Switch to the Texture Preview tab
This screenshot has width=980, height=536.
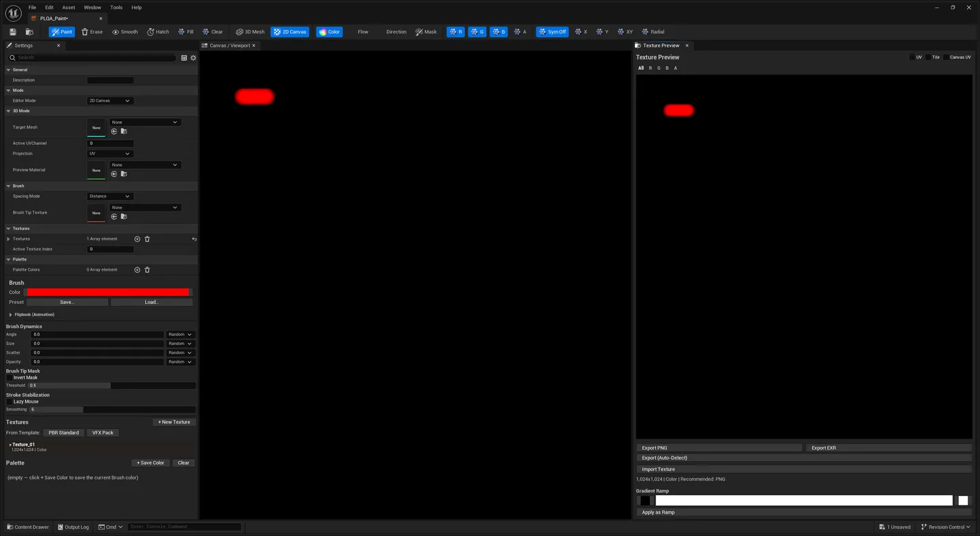point(661,46)
